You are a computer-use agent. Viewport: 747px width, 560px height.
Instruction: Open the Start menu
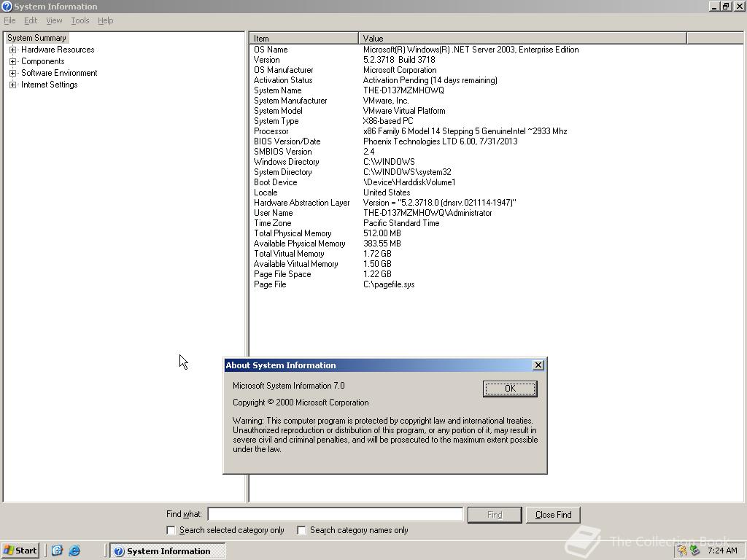pyautogui.click(x=20, y=551)
